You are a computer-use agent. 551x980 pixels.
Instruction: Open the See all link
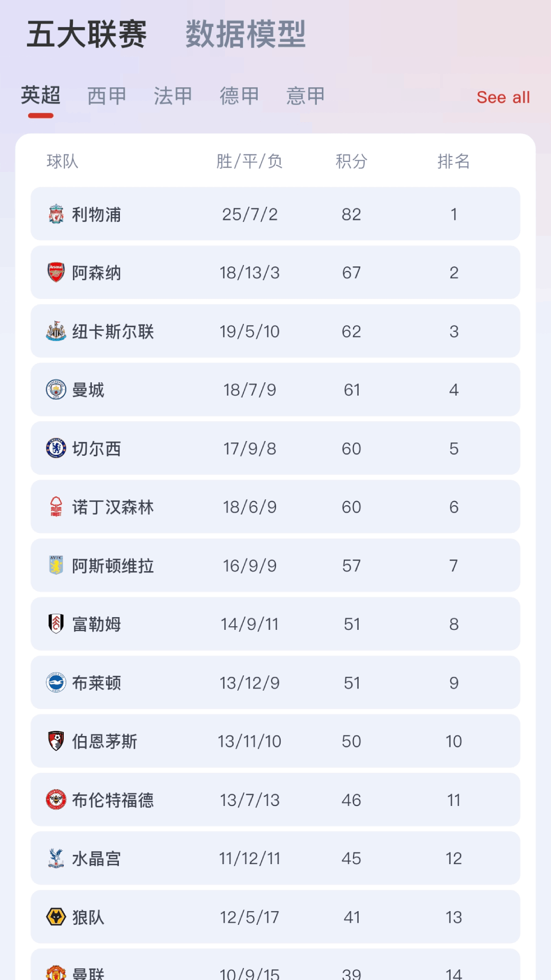[503, 97]
